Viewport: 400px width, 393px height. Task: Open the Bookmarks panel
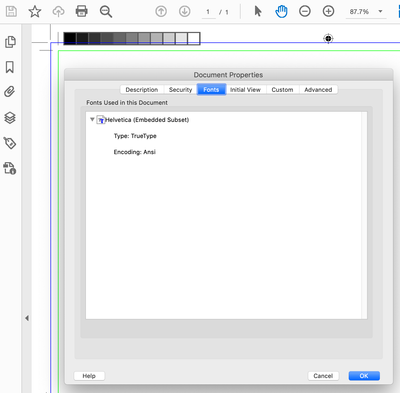tap(10, 67)
